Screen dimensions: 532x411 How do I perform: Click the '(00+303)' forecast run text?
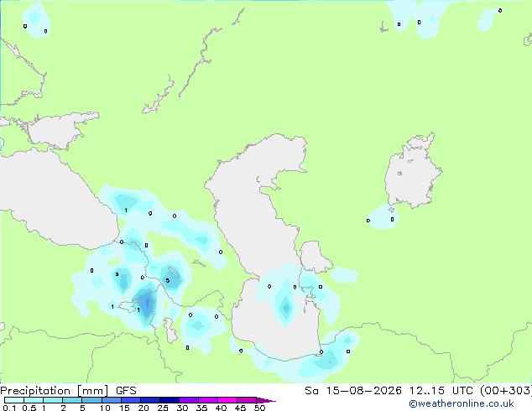click(x=506, y=391)
